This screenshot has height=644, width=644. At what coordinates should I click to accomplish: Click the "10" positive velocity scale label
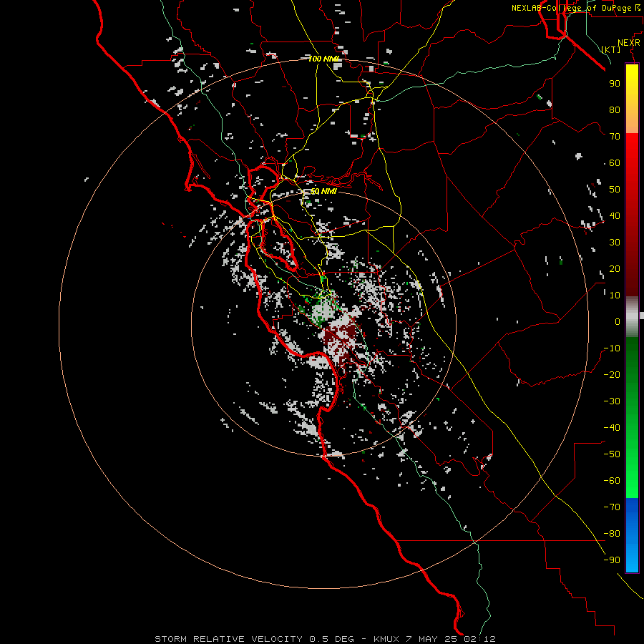point(615,296)
